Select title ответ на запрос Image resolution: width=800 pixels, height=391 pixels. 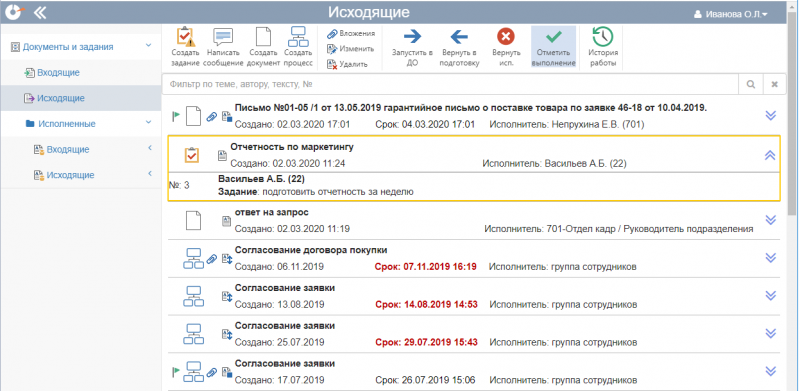(271, 212)
